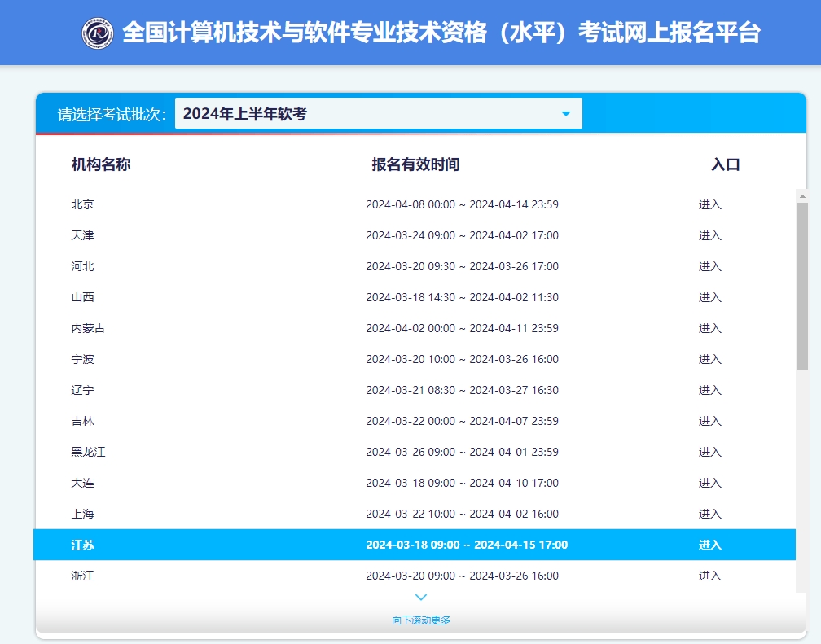
Task: Select the 河北 institution name
Action: click(x=83, y=266)
